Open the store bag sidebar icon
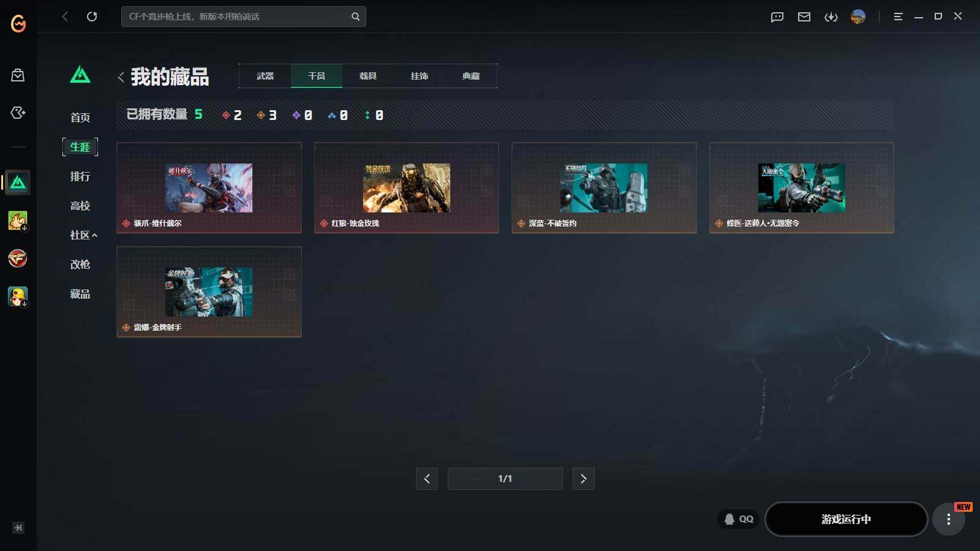Screen dimensions: 980x551 (x=18, y=75)
